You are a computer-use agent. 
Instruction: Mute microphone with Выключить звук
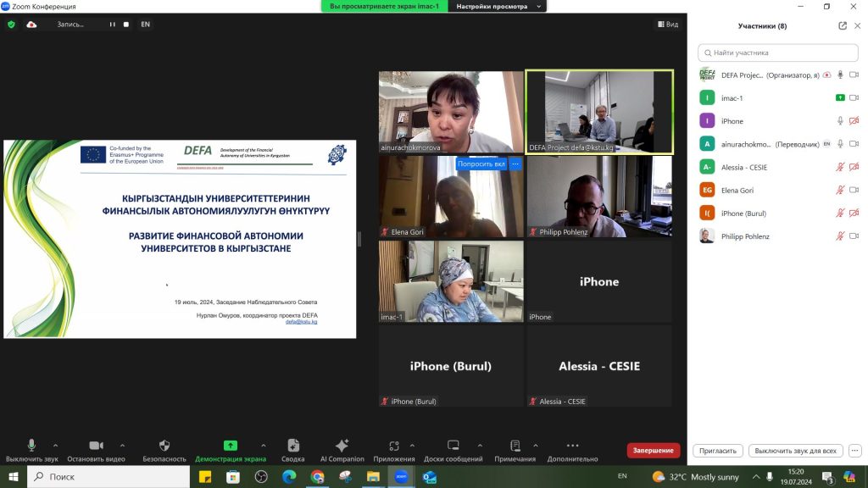(x=31, y=446)
